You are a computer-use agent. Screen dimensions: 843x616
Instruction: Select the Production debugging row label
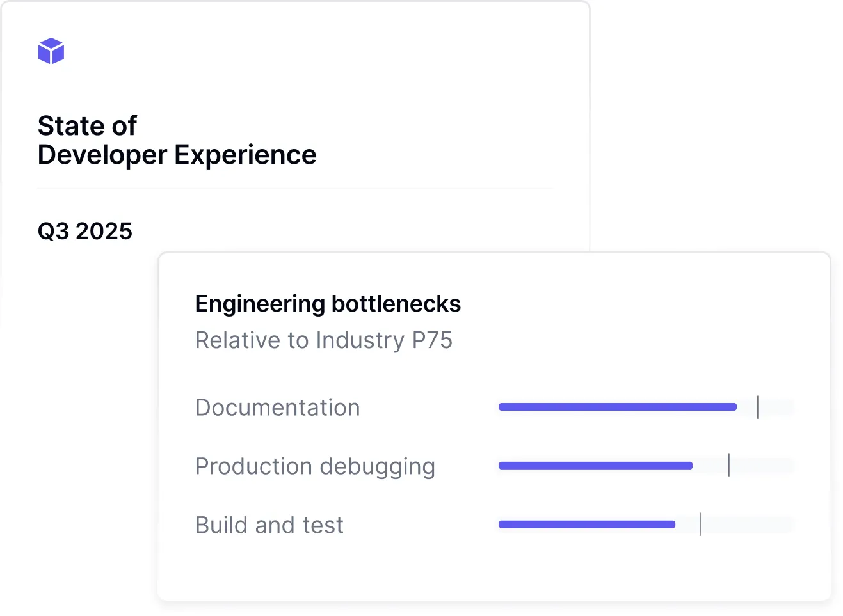coord(315,466)
